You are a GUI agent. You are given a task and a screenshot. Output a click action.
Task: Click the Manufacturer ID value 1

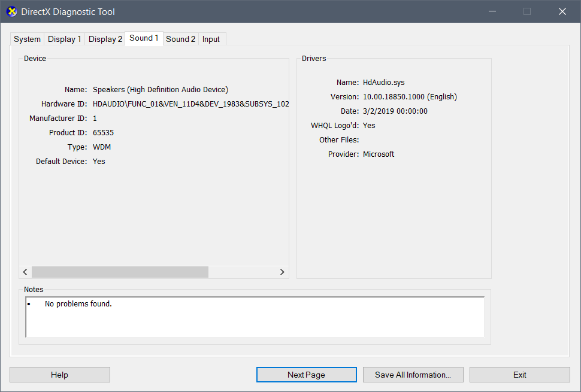95,118
